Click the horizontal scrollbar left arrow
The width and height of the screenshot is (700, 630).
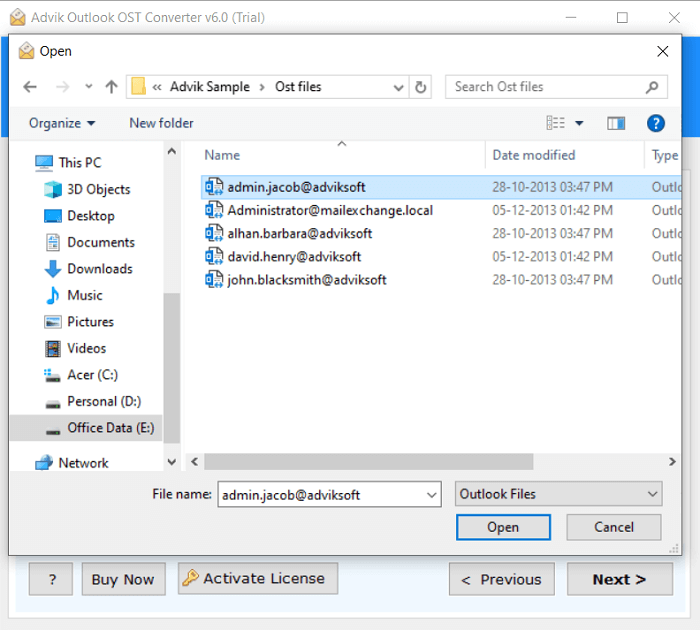[195, 462]
